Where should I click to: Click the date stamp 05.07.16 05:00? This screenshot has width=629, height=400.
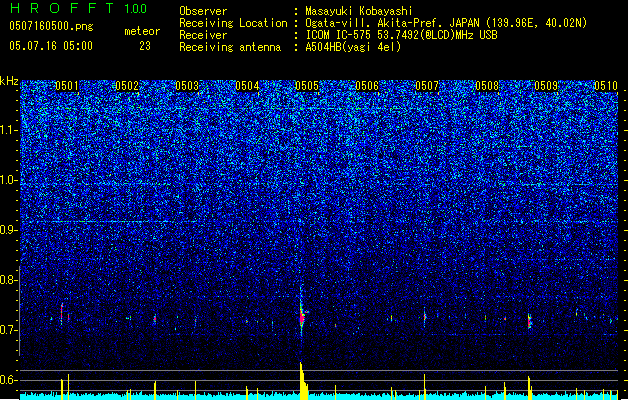point(51,45)
